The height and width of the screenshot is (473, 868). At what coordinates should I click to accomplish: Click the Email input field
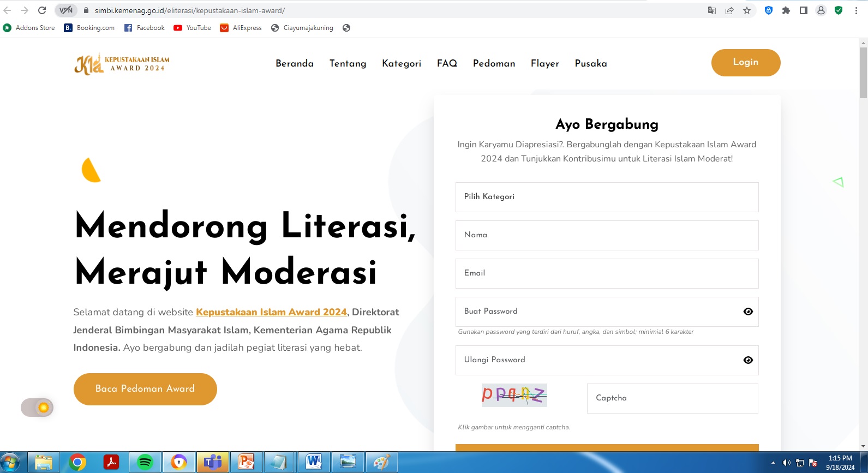[x=607, y=273]
